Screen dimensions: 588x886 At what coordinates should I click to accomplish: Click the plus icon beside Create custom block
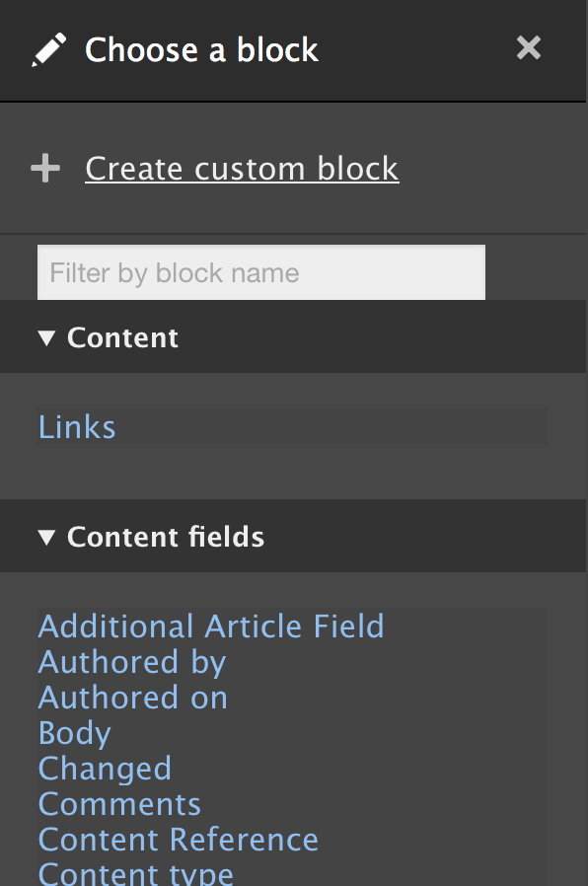(x=45, y=168)
